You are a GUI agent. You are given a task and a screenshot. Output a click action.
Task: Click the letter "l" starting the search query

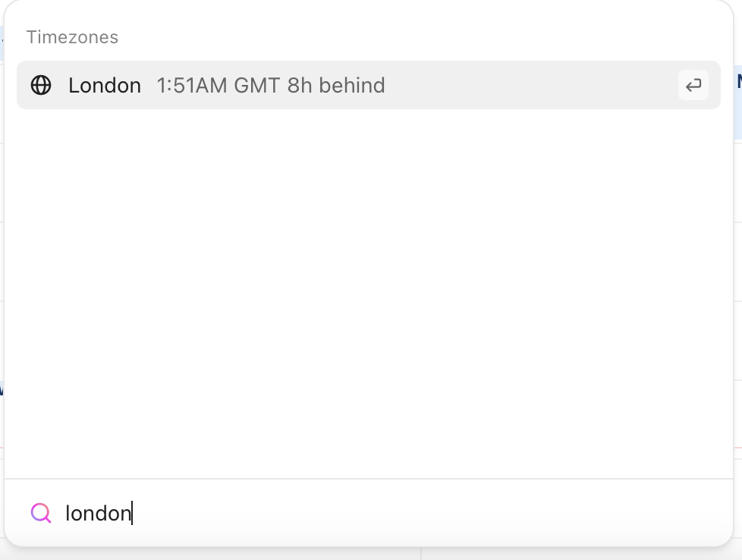[x=68, y=514]
